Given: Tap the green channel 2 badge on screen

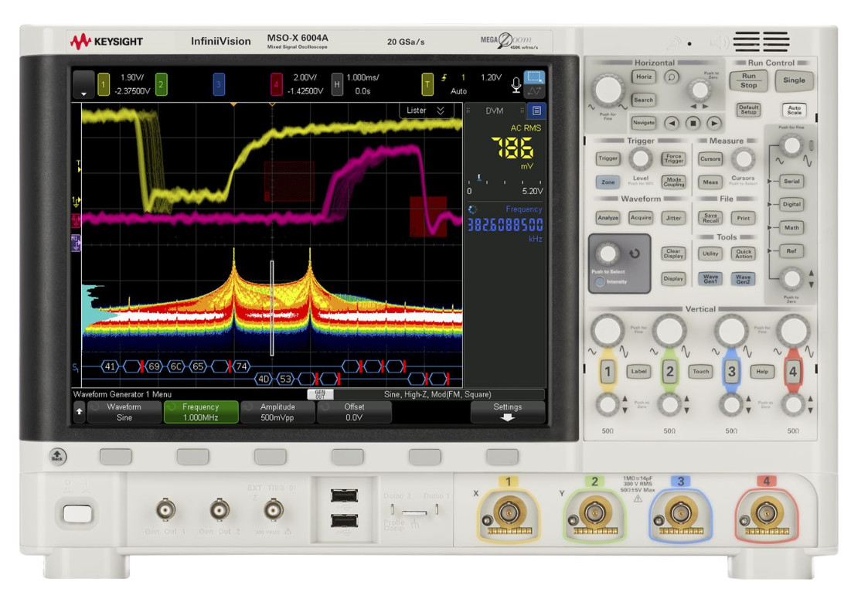Looking at the screenshot, I should click(x=161, y=85).
